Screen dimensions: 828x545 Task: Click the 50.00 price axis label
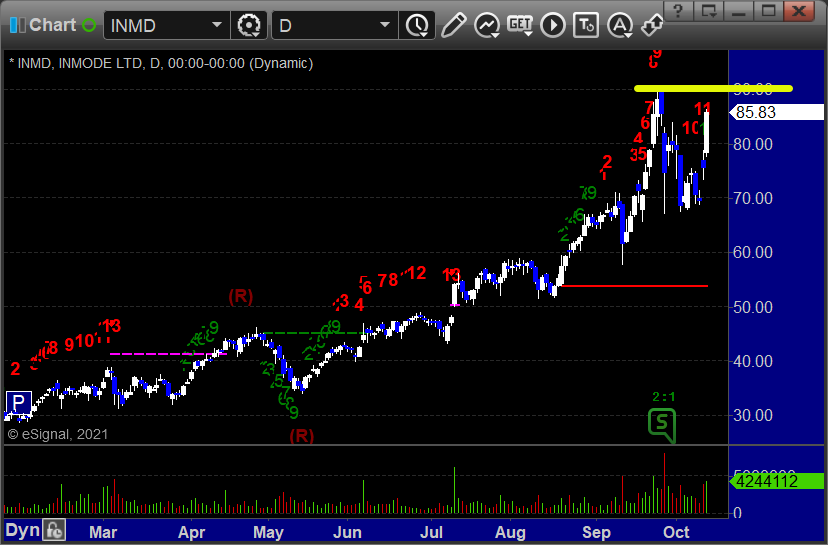(x=752, y=307)
